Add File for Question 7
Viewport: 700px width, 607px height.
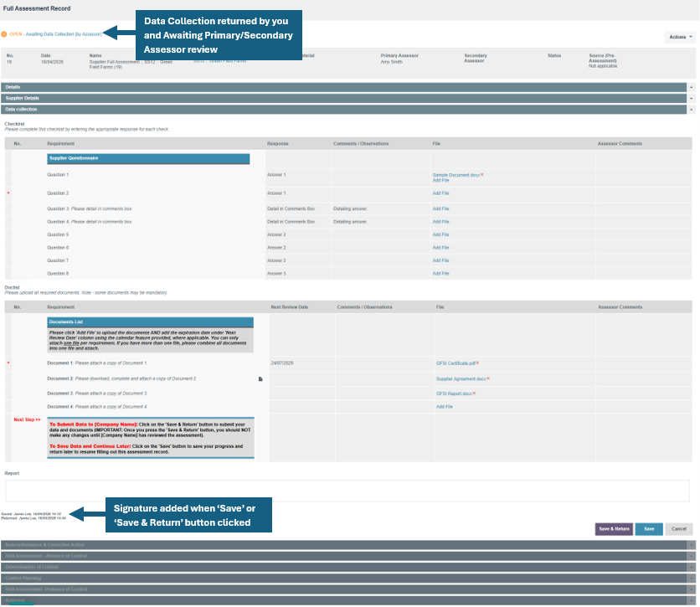(x=440, y=260)
